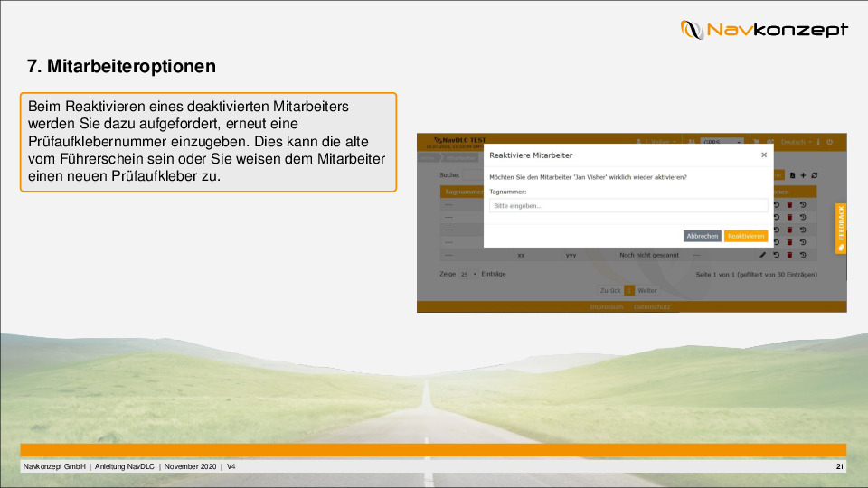The width and height of the screenshot is (868, 488).
Task: Click the refresh icon above the table
Action: [x=815, y=175]
